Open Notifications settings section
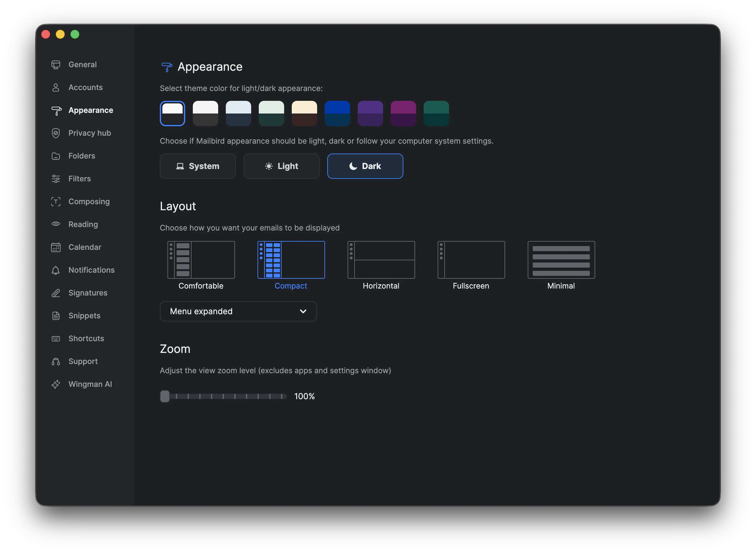This screenshot has width=756, height=553. click(91, 270)
